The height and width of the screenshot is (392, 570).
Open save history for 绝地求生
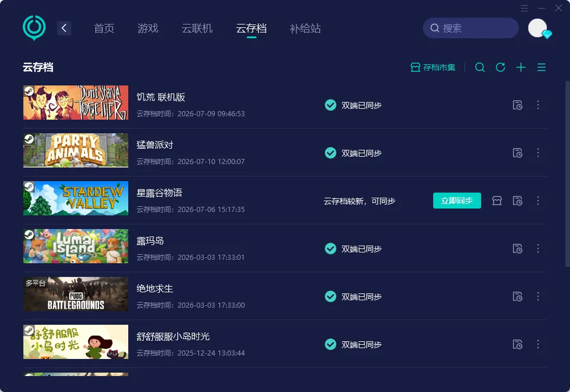[518, 296]
